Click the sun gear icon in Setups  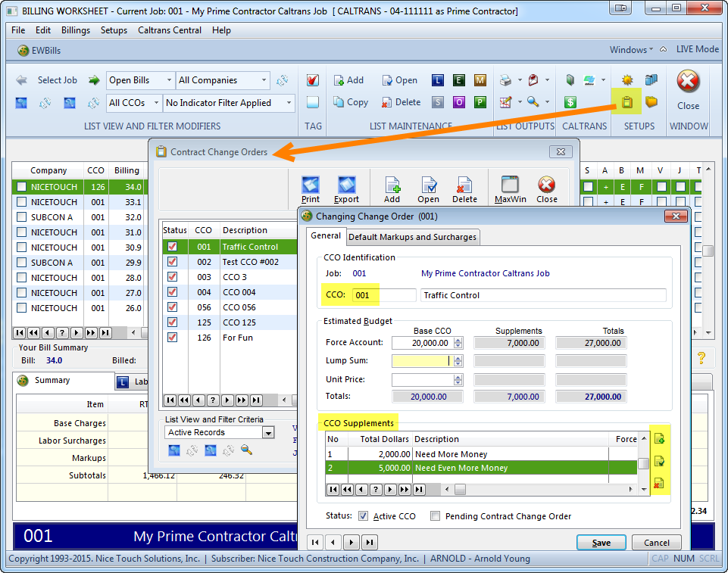point(627,80)
